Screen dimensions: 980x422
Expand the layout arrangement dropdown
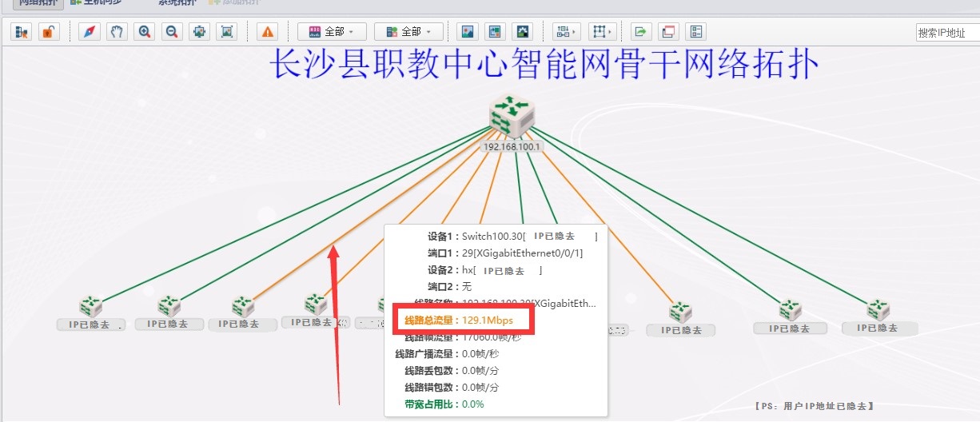tap(566, 32)
